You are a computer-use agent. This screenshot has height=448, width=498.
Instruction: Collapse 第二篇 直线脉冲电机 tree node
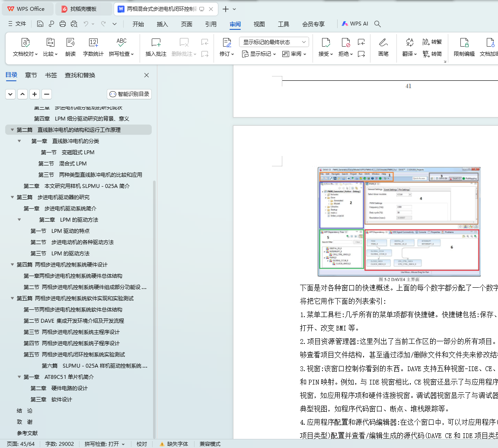coord(12,130)
